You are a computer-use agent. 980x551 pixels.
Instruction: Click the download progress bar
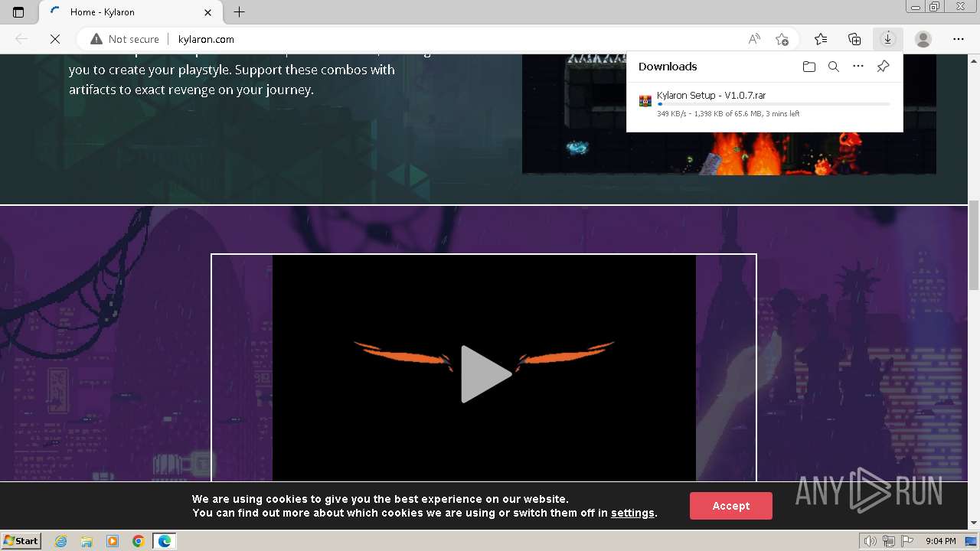tap(773, 104)
